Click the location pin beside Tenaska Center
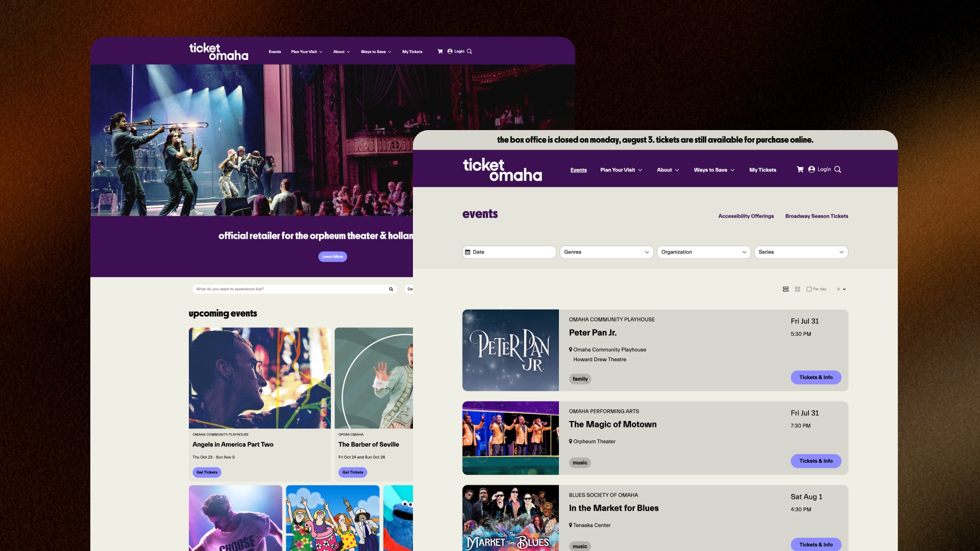This screenshot has height=551, width=980. [571, 525]
